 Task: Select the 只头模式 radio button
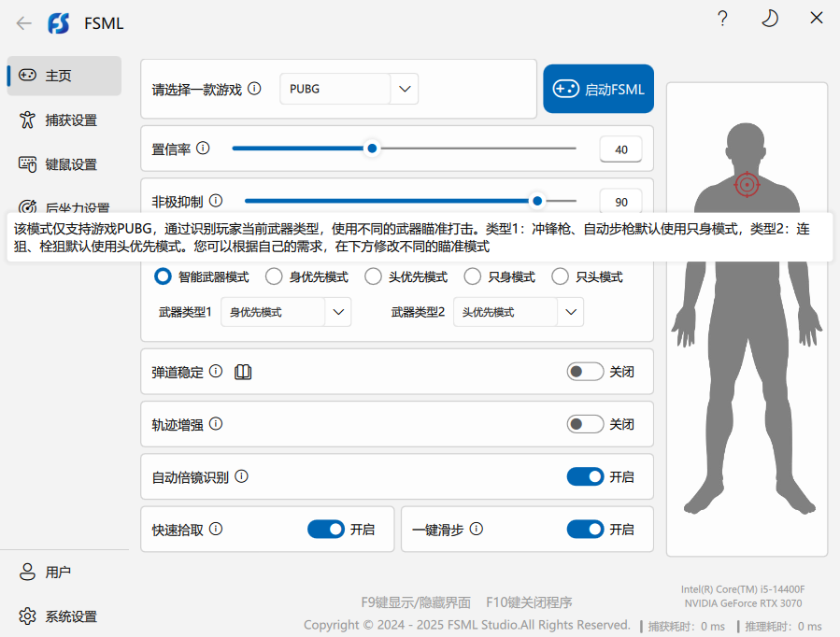tap(561, 276)
